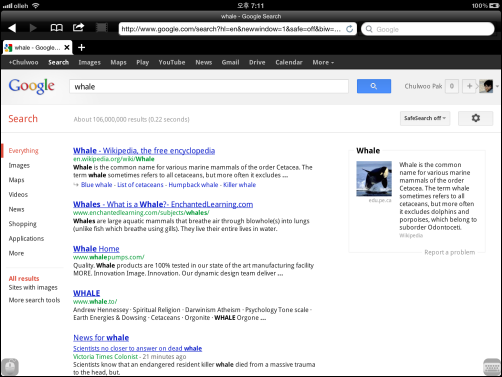Open the bookmarks book icon
The width and height of the screenshot is (502, 377).
click(x=56, y=28)
